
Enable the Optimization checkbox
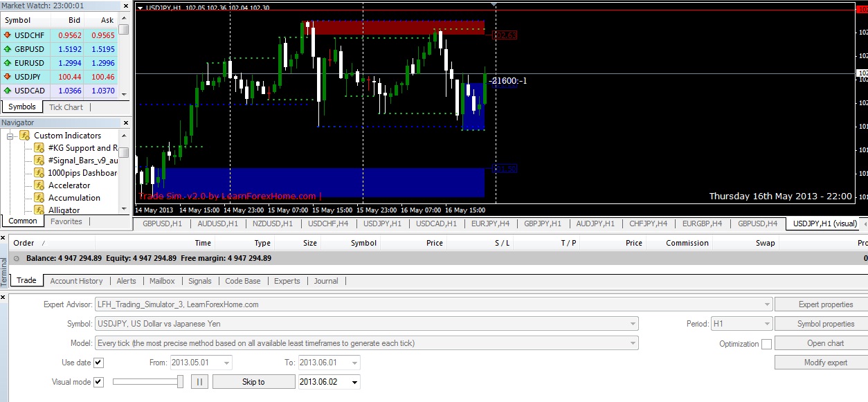click(766, 344)
